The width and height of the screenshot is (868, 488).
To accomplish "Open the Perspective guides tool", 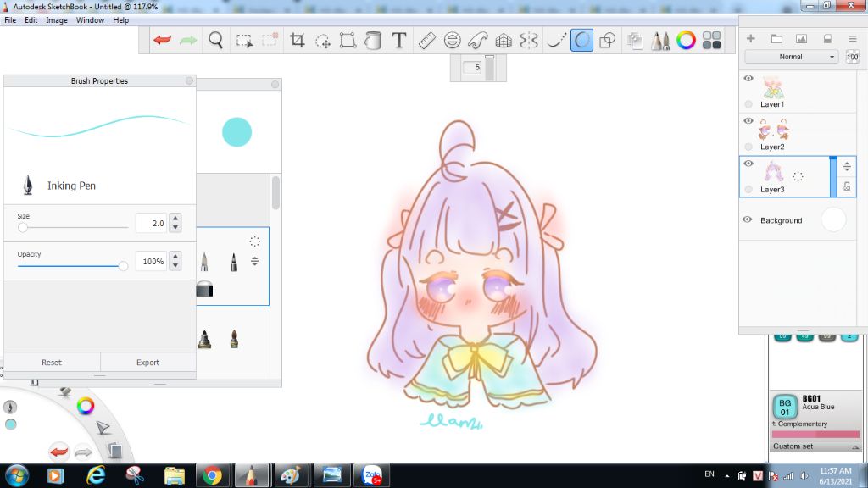I will coord(504,41).
